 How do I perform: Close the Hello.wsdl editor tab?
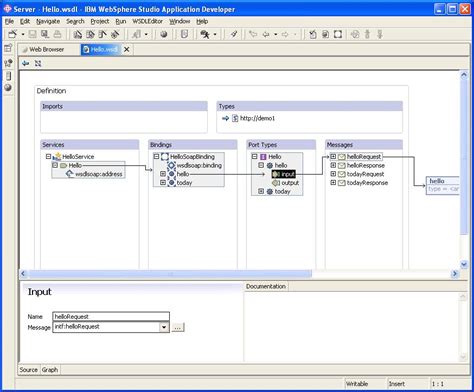(126, 49)
